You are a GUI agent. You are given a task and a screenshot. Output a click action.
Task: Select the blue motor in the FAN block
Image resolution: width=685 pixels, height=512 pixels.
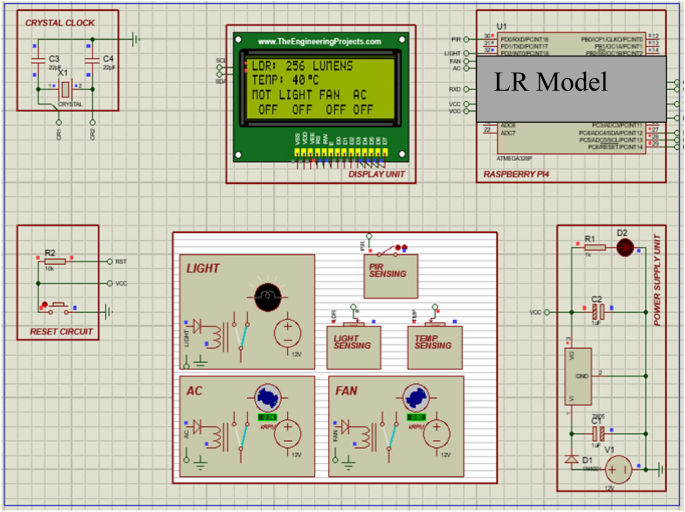click(x=415, y=397)
